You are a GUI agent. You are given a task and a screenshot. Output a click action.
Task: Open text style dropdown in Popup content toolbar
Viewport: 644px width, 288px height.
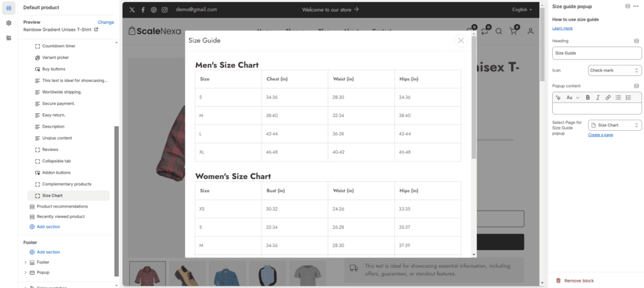(x=572, y=97)
